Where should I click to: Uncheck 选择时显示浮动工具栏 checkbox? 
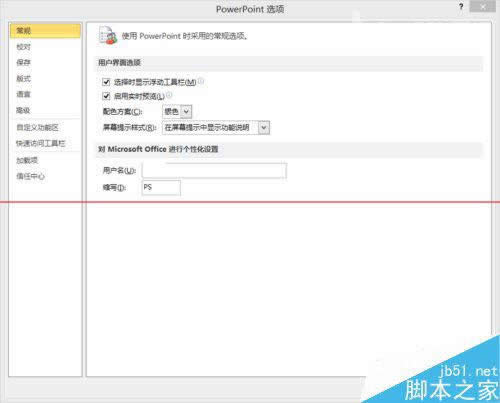click(x=106, y=82)
